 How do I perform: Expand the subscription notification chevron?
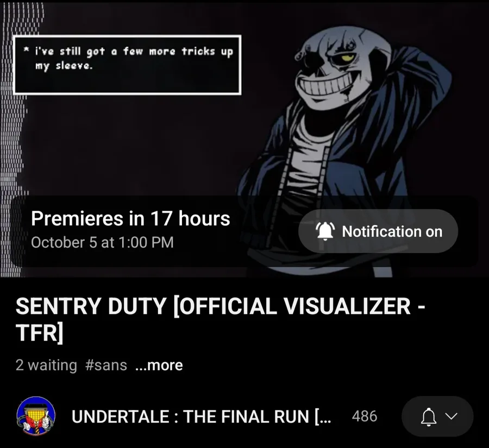[451, 416]
